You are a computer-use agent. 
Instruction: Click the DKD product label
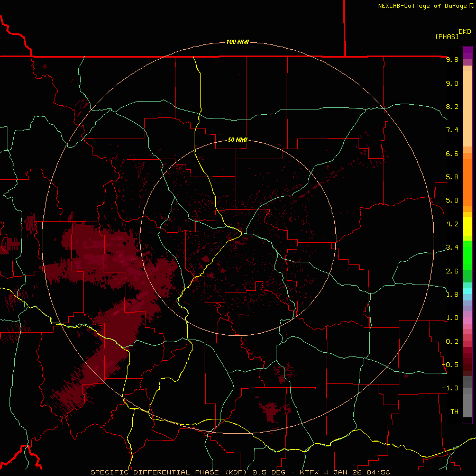(465, 32)
